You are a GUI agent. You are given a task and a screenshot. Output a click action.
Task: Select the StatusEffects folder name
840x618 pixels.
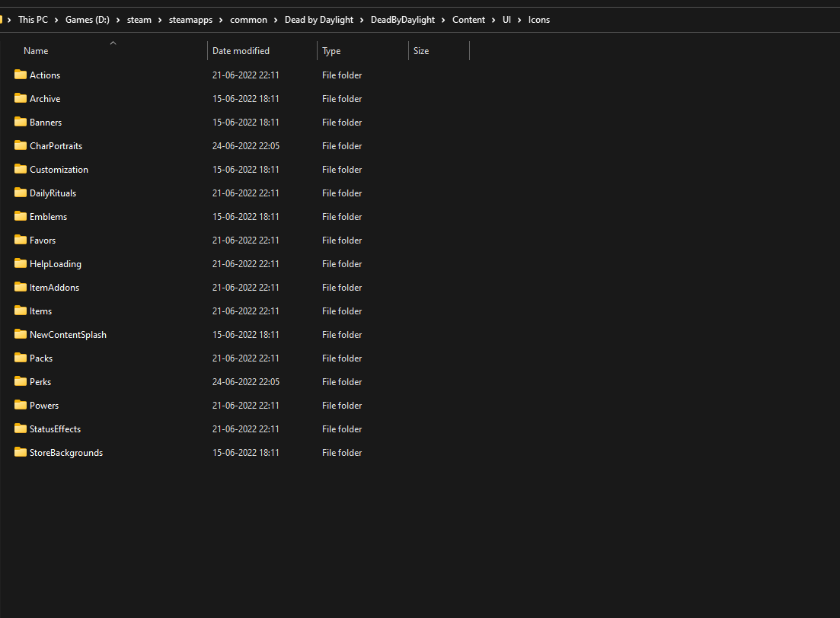point(55,429)
